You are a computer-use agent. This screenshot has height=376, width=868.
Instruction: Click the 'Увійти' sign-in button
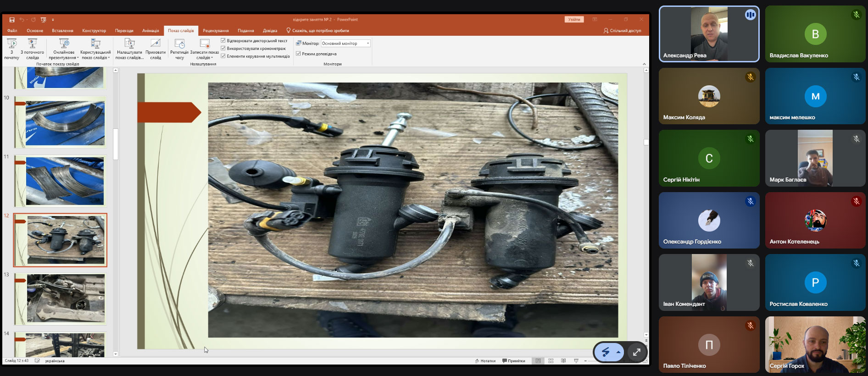click(x=574, y=20)
